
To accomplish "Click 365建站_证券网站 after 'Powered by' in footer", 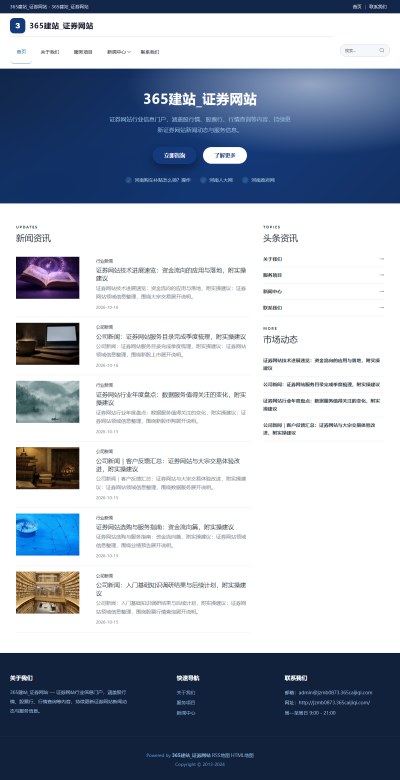I will (x=191, y=755).
